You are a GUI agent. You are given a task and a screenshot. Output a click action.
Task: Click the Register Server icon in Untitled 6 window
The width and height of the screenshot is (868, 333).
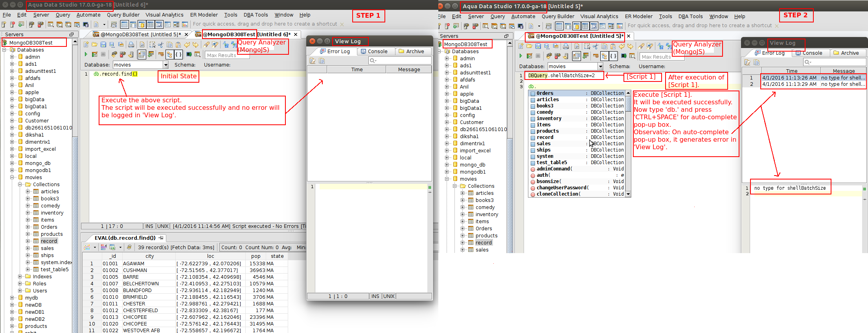pos(4,24)
